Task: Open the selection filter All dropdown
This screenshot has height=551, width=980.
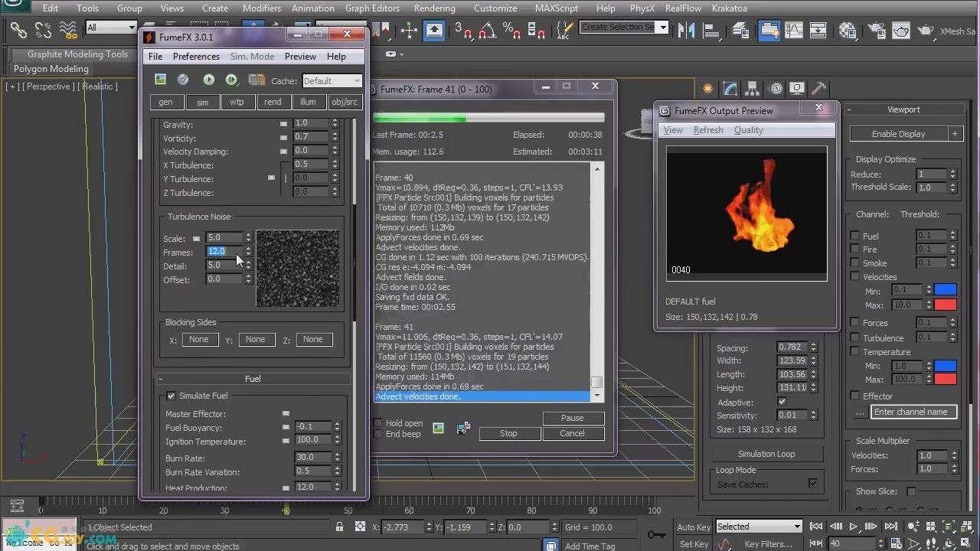Action: coord(111,28)
